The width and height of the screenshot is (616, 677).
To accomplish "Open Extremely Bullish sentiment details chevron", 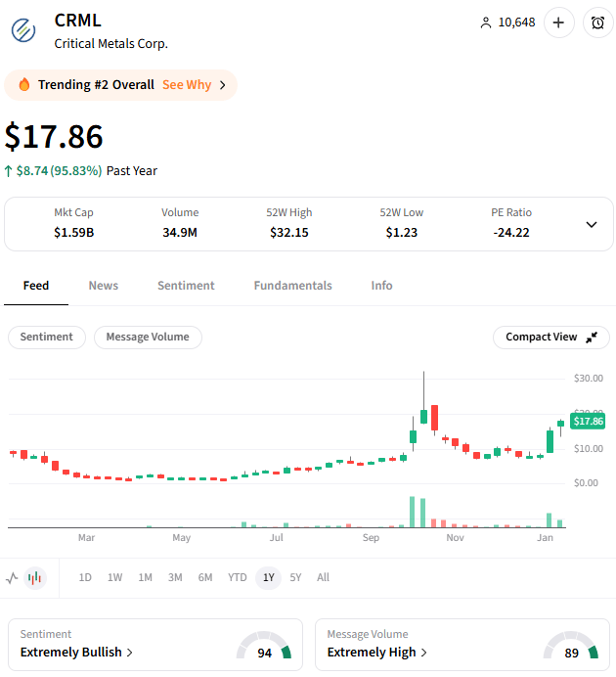I will coord(129,653).
